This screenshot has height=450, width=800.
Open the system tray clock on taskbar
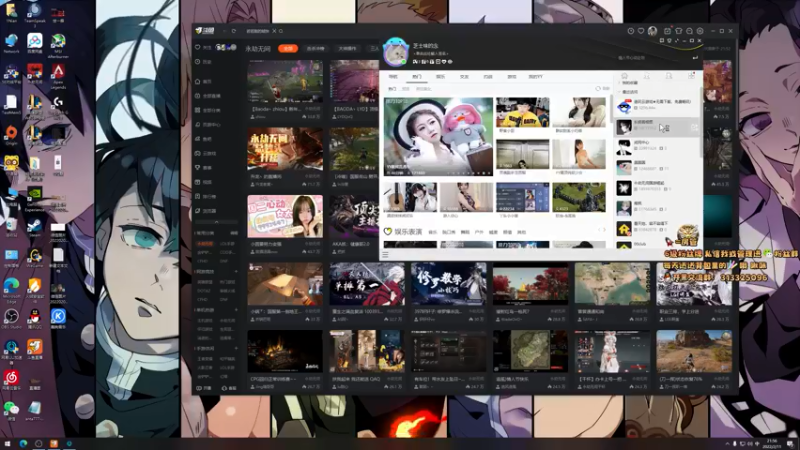(x=771, y=443)
